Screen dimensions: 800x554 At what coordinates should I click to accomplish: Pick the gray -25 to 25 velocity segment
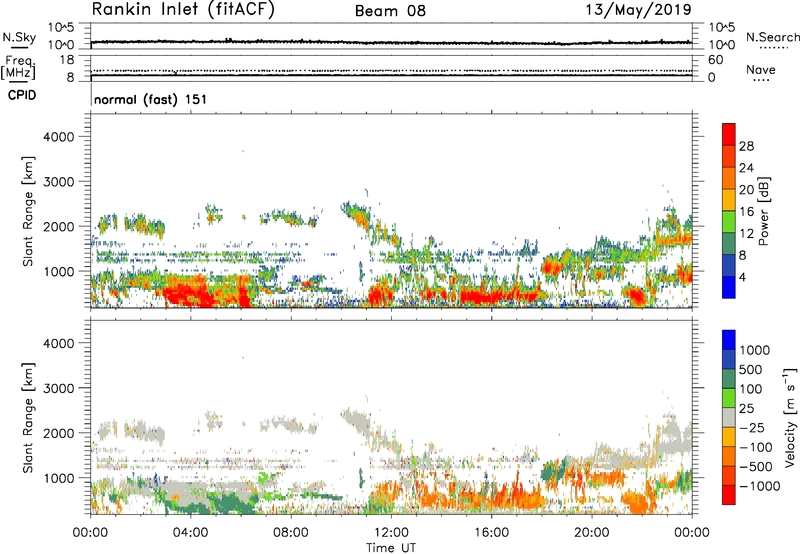click(729, 418)
